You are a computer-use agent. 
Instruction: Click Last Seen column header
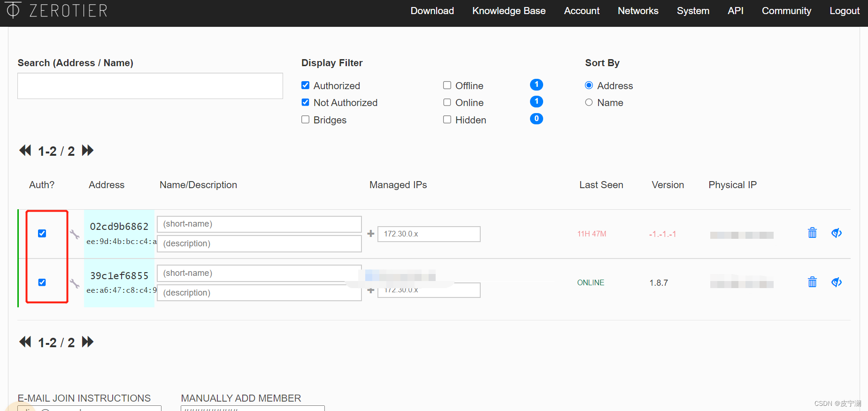[601, 185]
